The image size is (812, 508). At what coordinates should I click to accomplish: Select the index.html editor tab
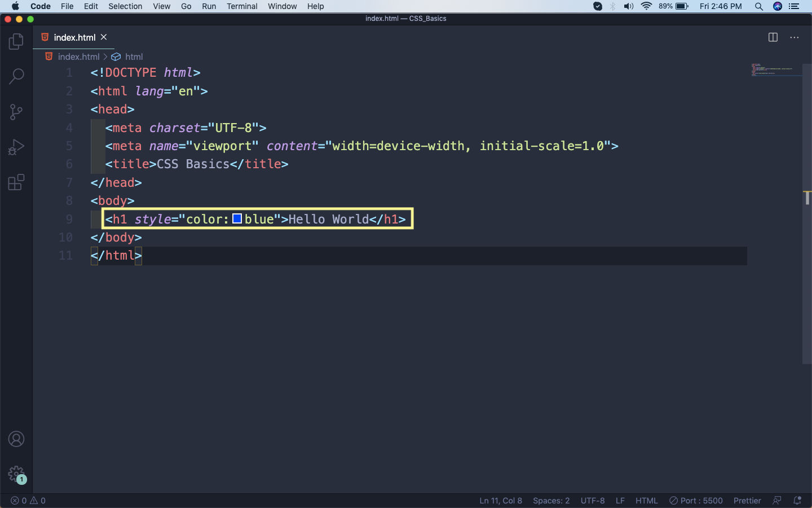[74, 37]
